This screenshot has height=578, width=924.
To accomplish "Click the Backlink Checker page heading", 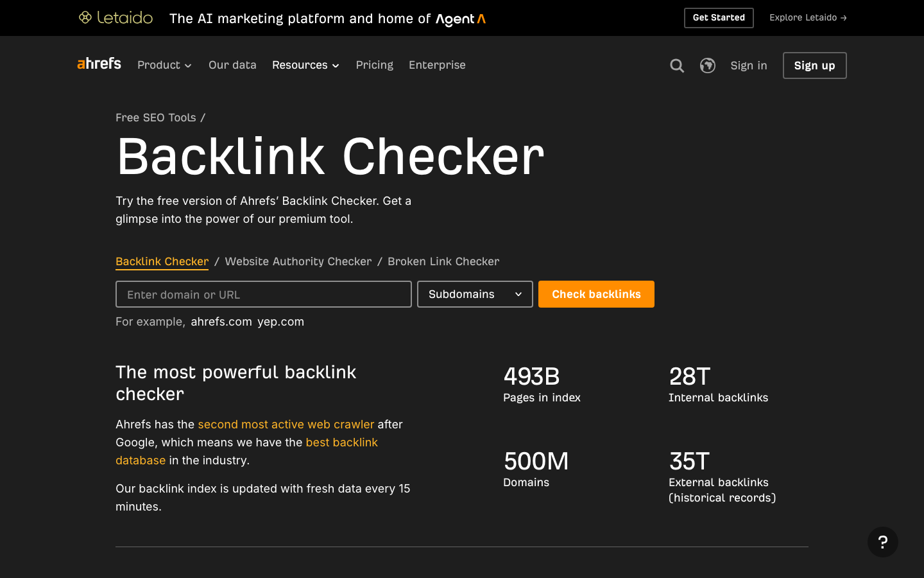I will 330,156.
